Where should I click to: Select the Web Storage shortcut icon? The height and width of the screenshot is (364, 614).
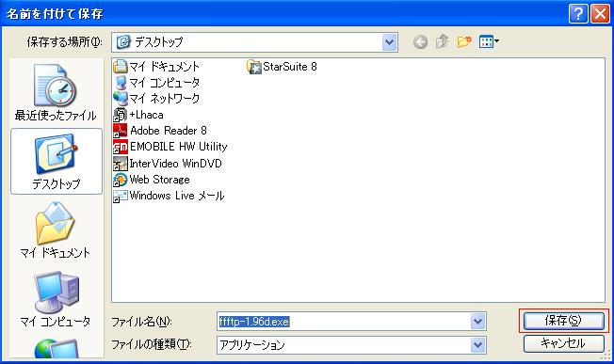(x=121, y=180)
